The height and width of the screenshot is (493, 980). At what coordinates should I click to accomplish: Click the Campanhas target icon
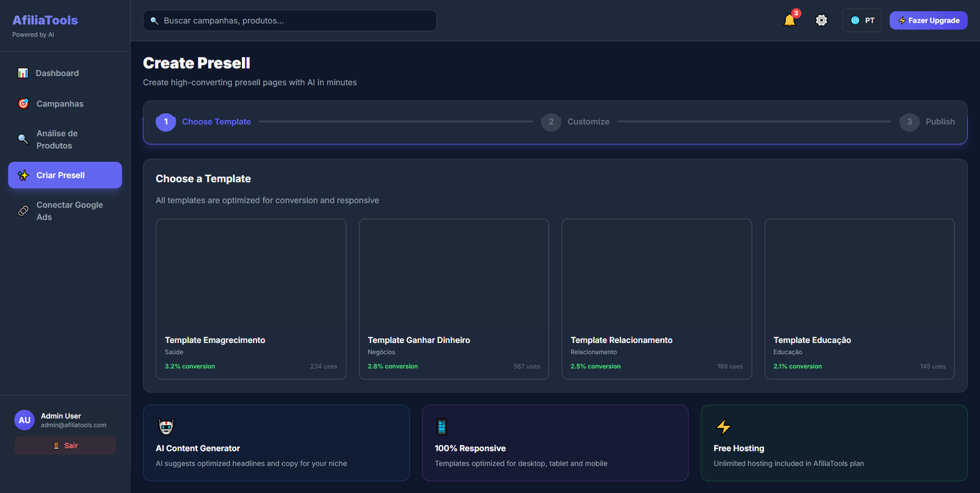click(23, 103)
